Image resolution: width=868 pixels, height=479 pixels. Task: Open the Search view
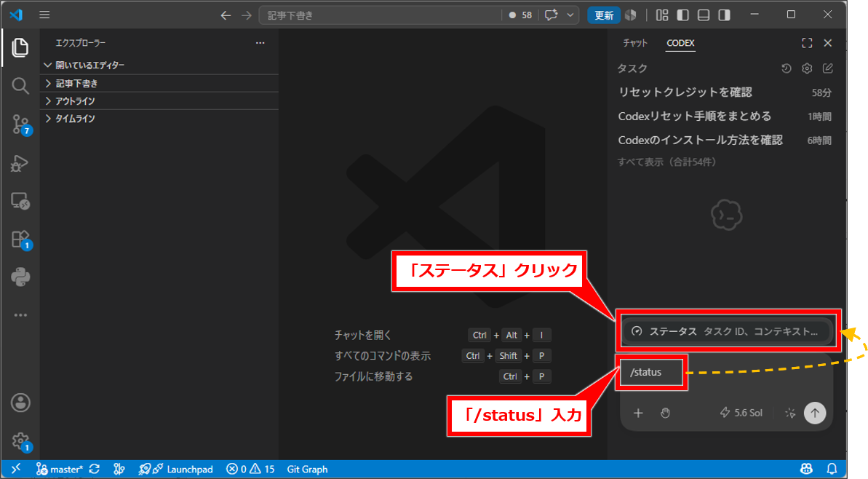coord(20,86)
